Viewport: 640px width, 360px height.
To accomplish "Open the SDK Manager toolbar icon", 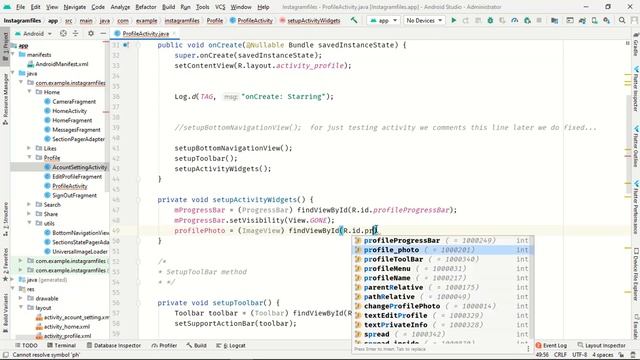I will (607, 20).
